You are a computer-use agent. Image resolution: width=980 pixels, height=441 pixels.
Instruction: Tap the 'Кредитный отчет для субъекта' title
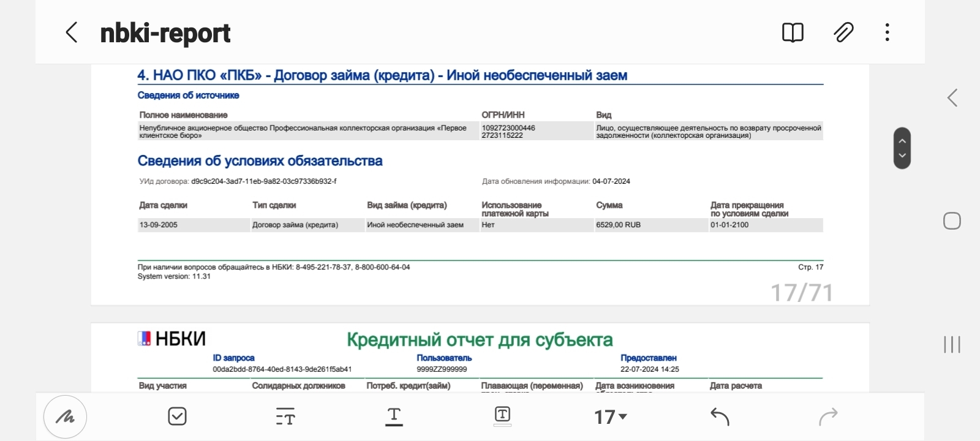480,340
